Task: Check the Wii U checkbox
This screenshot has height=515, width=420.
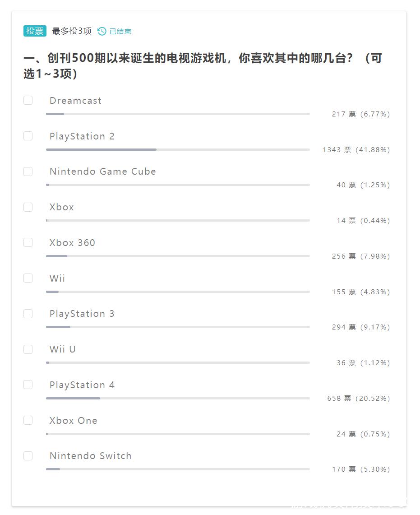Action: point(28,349)
